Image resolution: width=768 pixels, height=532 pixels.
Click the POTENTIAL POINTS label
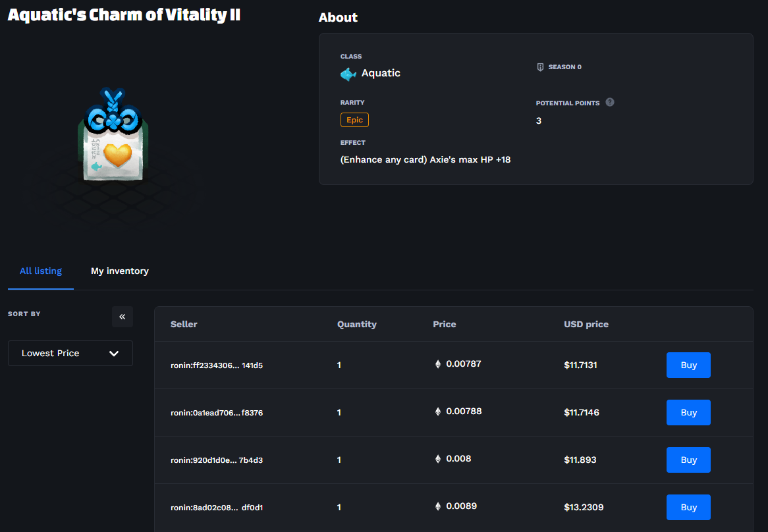coord(568,103)
